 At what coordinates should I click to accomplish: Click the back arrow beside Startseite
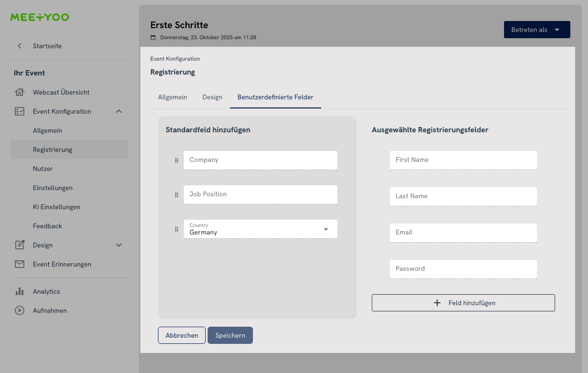click(x=19, y=46)
